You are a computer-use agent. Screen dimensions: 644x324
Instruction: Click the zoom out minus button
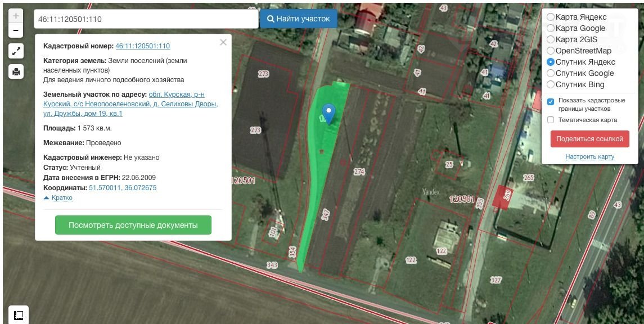click(x=16, y=30)
